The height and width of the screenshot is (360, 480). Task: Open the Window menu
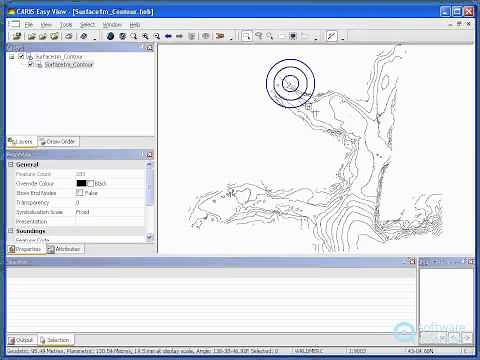pyautogui.click(x=112, y=25)
